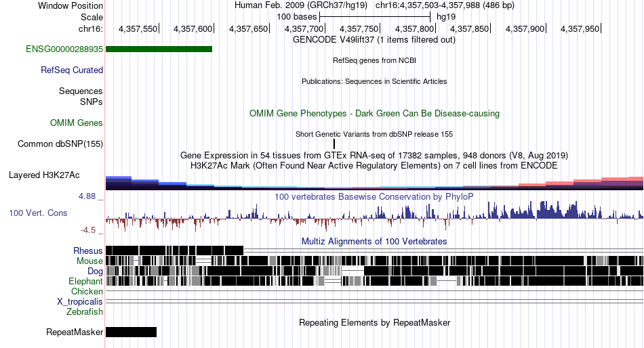This screenshot has height=348, width=644.
Task: Click the 4,357,700 ruler position
Action: pyautogui.click(x=304, y=28)
